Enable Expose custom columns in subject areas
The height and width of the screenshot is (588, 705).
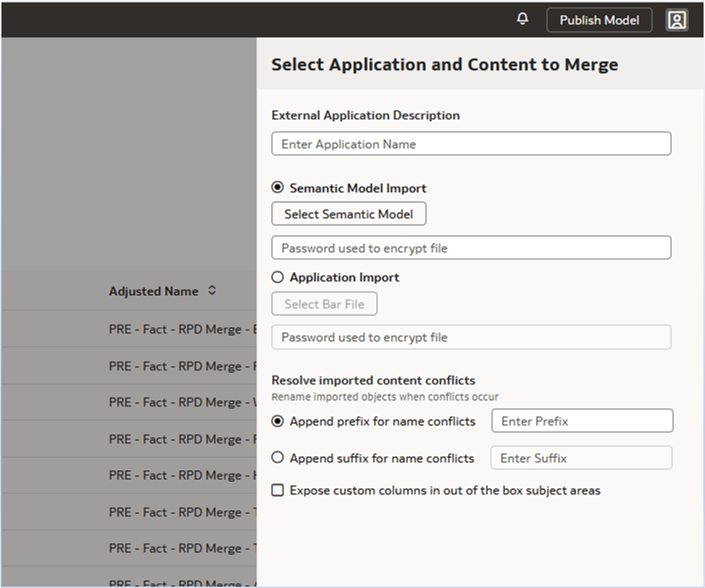(x=277, y=490)
